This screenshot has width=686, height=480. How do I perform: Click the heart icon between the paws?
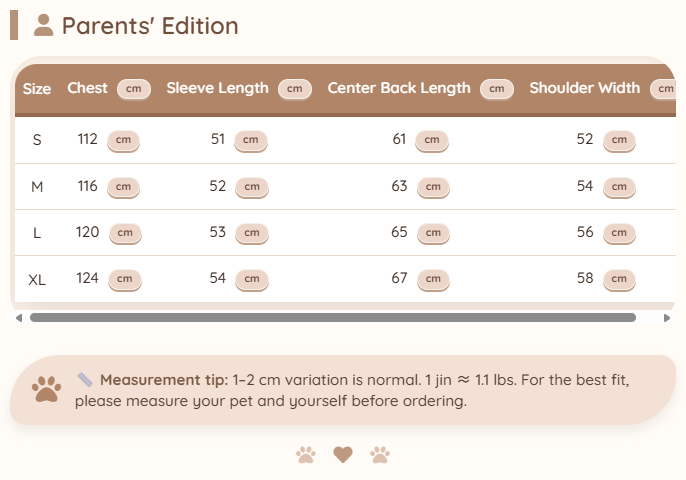343,455
